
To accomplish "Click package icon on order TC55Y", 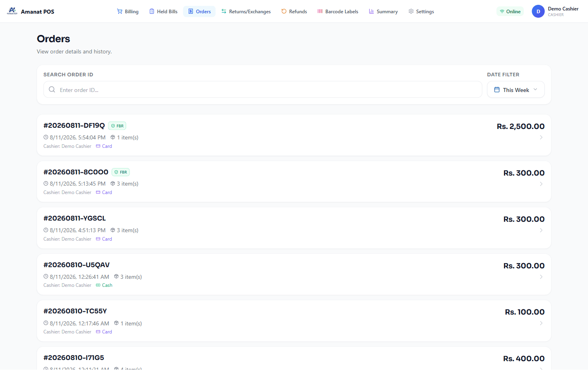I will pyautogui.click(x=116, y=323).
